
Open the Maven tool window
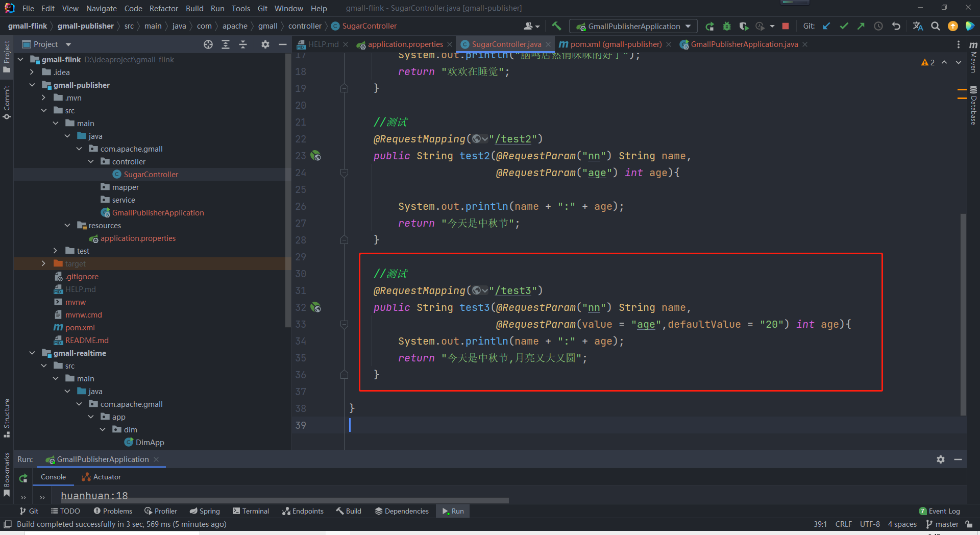[x=973, y=57]
